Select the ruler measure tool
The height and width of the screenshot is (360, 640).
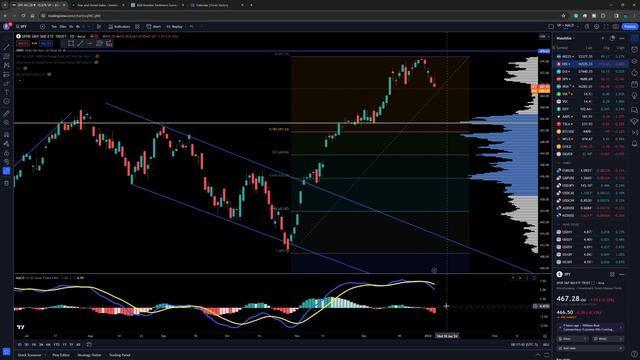point(7,113)
